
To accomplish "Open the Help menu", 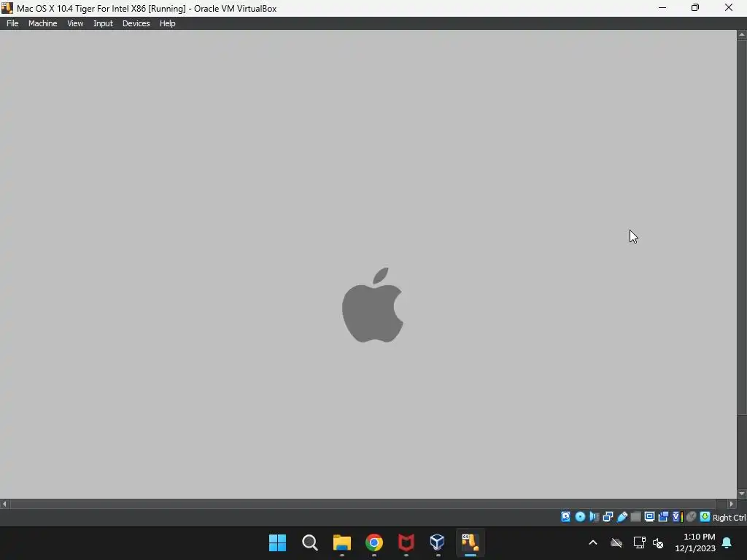I will point(167,23).
